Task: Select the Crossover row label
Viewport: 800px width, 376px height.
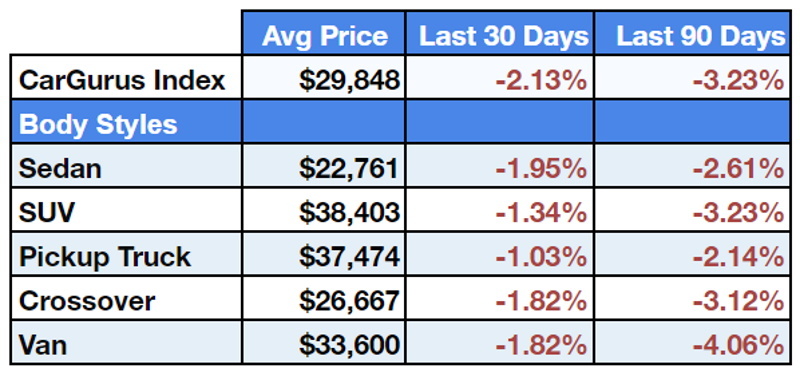Action: pos(86,301)
